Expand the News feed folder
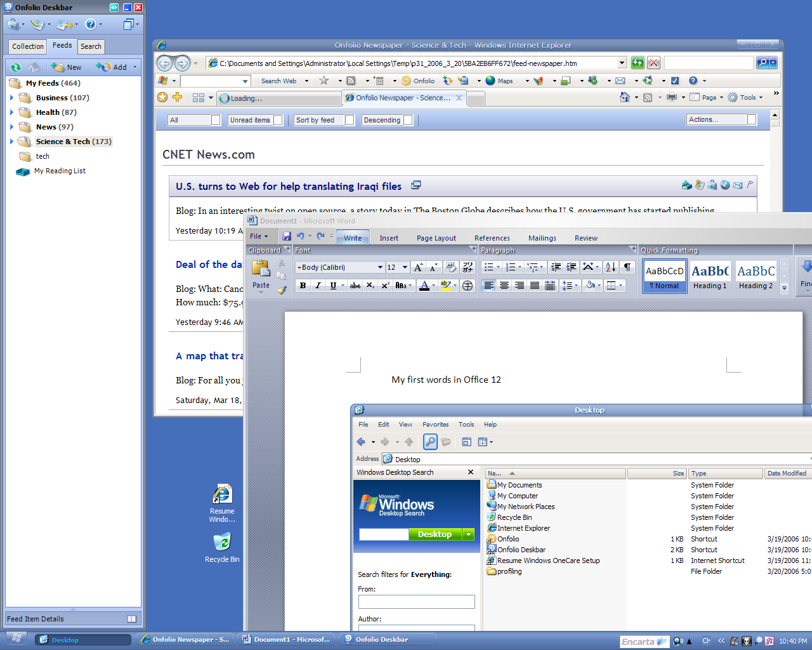 click(x=11, y=127)
